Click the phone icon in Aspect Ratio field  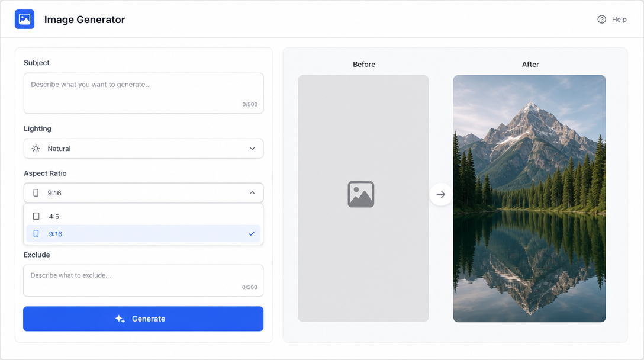click(36, 193)
